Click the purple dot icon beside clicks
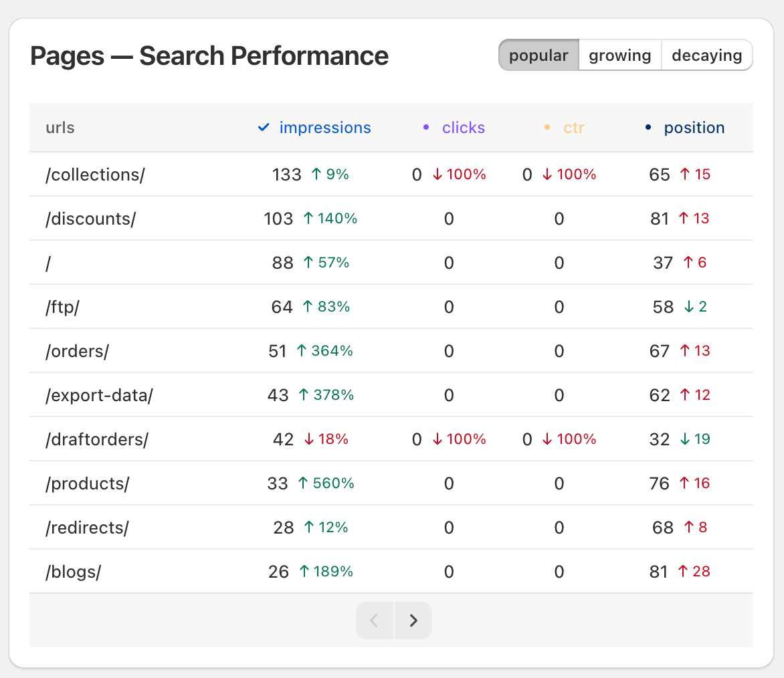 [426, 127]
